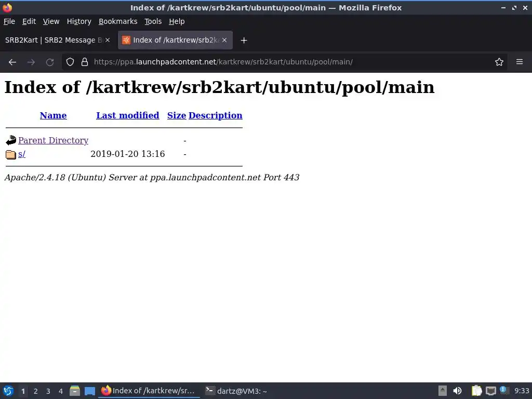Open the Firefox hamburger application menu
This screenshot has width=532, height=399.
pyautogui.click(x=520, y=62)
